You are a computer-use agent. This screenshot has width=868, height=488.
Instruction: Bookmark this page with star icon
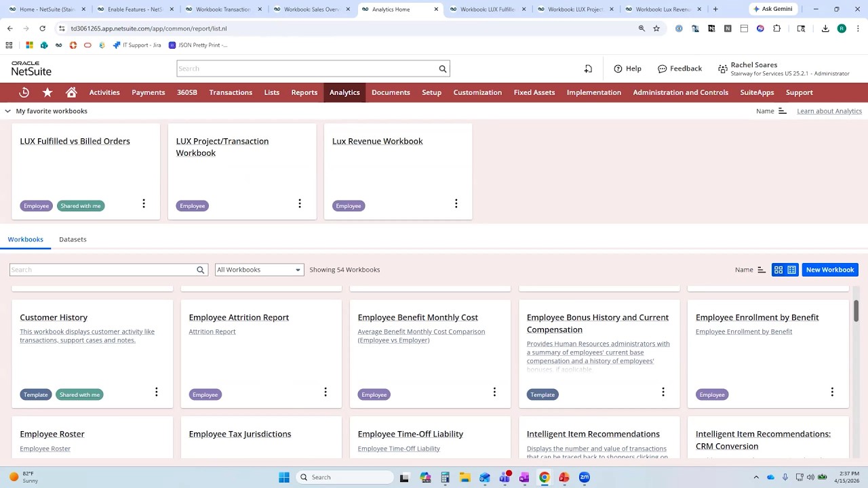(656, 28)
